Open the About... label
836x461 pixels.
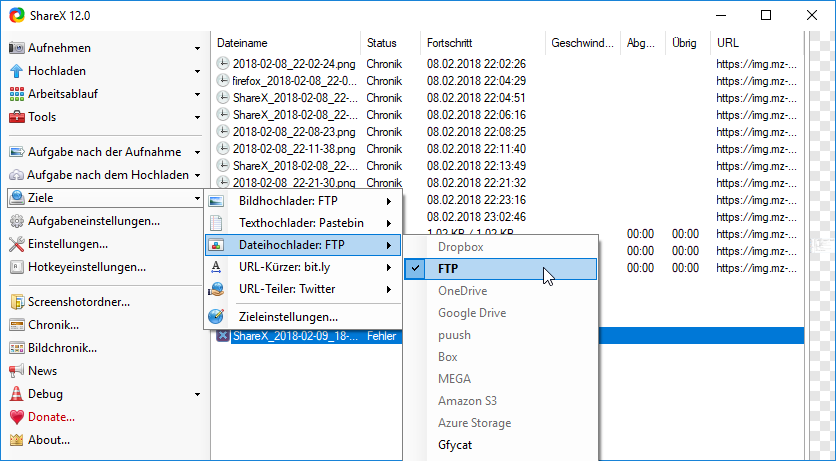coord(49,440)
